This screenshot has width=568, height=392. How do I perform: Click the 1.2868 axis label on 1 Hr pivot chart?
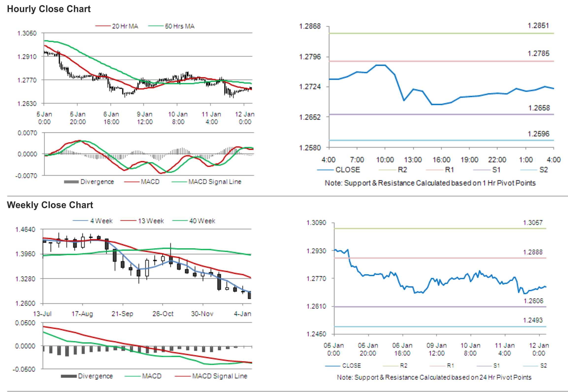tap(310, 26)
